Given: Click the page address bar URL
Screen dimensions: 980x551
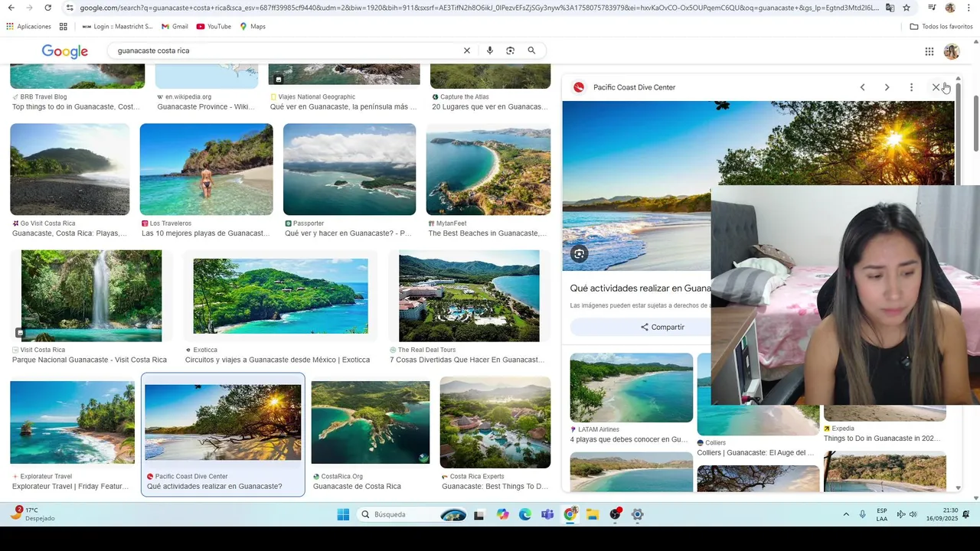Looking at the screenshot, I should pyautogui.click(x=479, y=8).
